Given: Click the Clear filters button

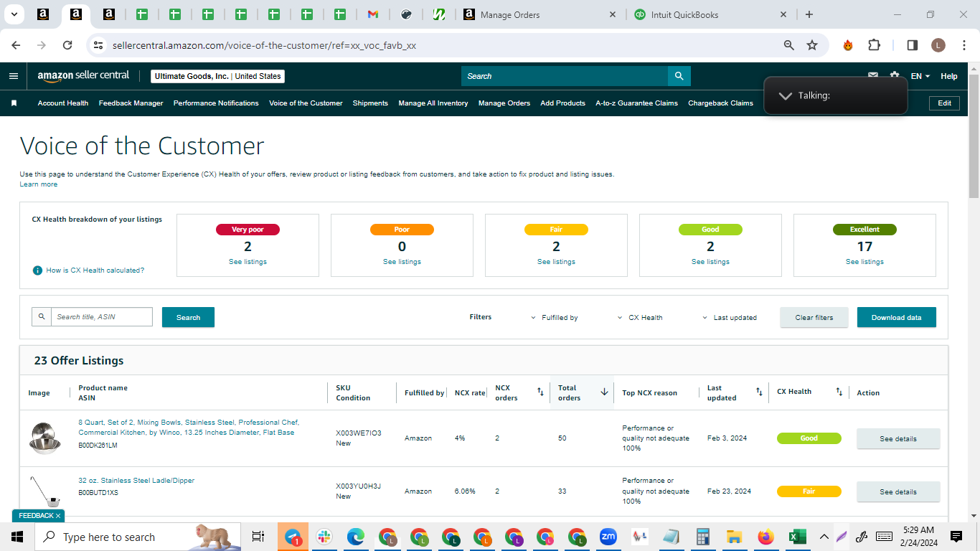Looking at the screenshot, I should point(814,317).
